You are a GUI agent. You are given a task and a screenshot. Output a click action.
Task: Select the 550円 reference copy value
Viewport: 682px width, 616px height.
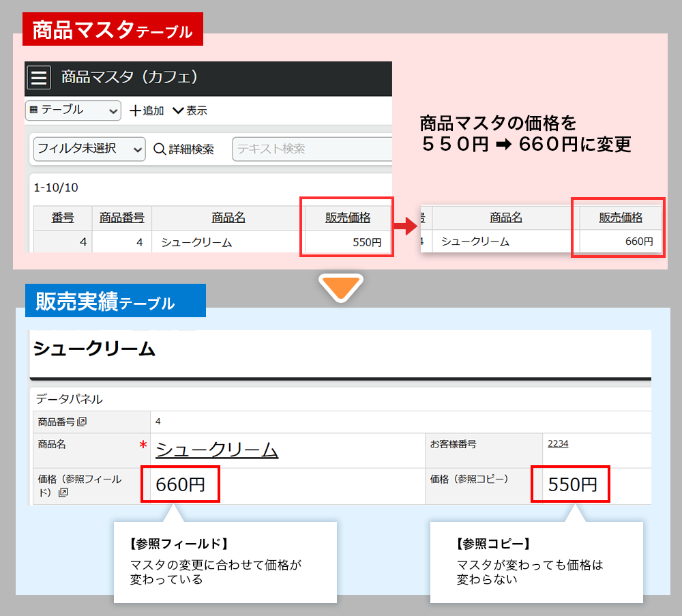572,484
